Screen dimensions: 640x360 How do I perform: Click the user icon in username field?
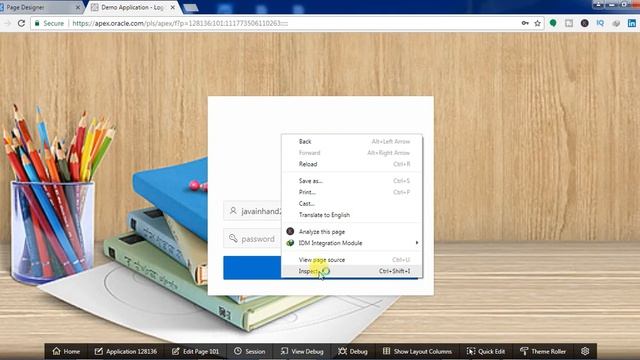coord(233,211)
